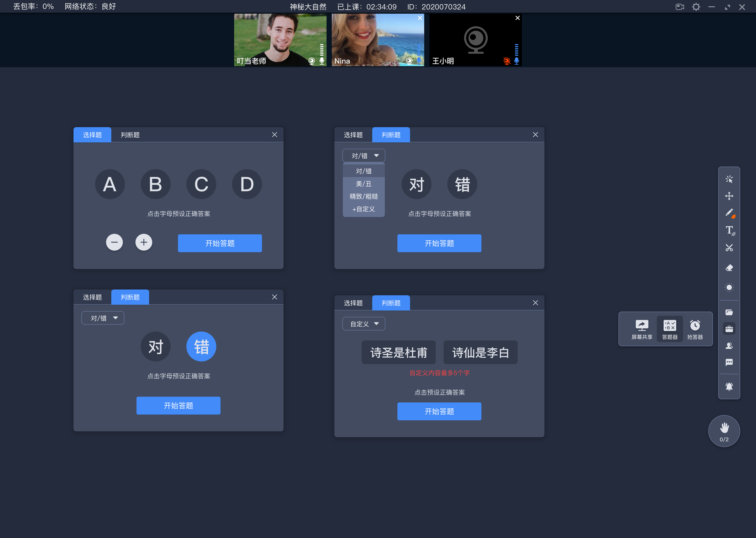Switch to 选择题 tab in bottom-right panel
756x538 pixels.
pyautogui.click(x=354, y=302)
